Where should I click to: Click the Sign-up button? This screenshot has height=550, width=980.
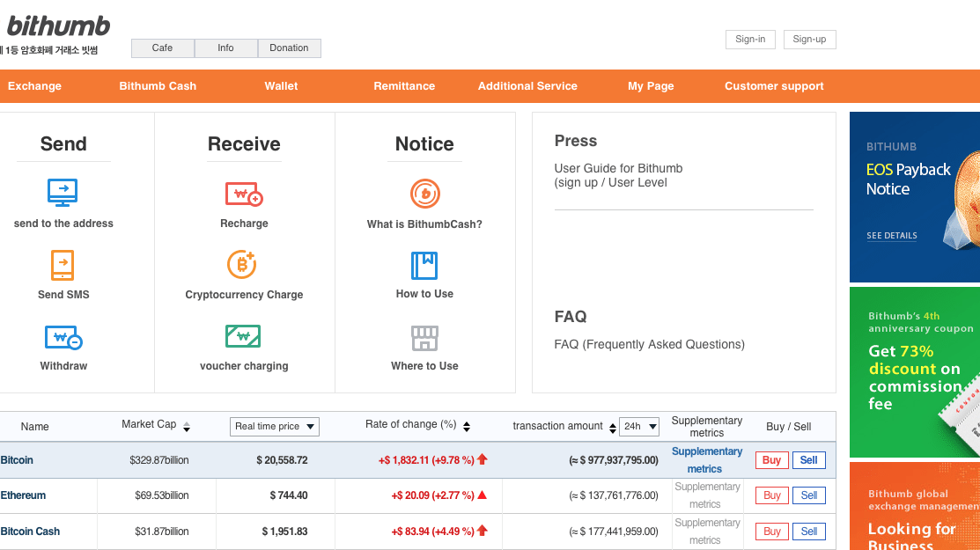click(809, 40)
